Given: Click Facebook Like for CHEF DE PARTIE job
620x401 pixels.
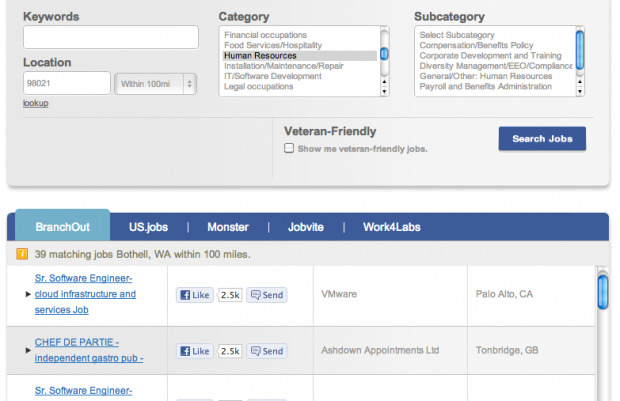Looking at the screenshot, I should coord(195,351).
